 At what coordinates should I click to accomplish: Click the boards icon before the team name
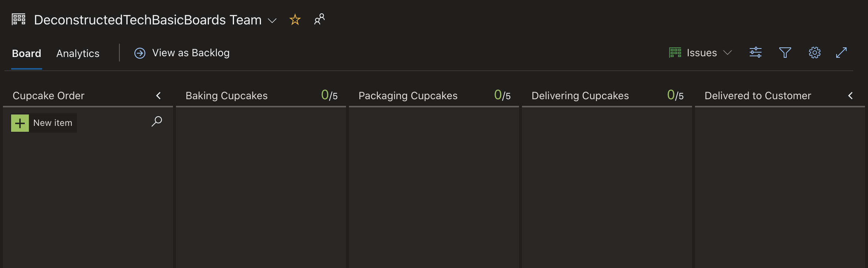[19, 19]
